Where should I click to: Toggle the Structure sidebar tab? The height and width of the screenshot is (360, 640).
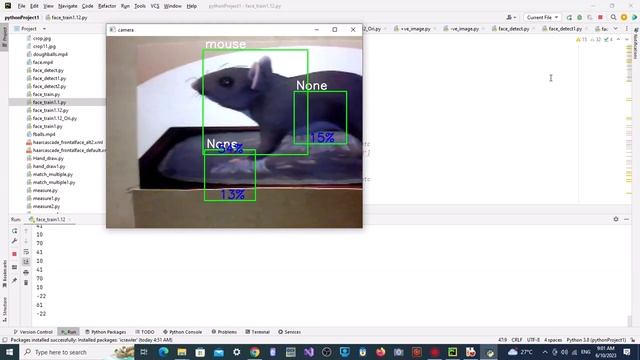(x=4, y=309)
